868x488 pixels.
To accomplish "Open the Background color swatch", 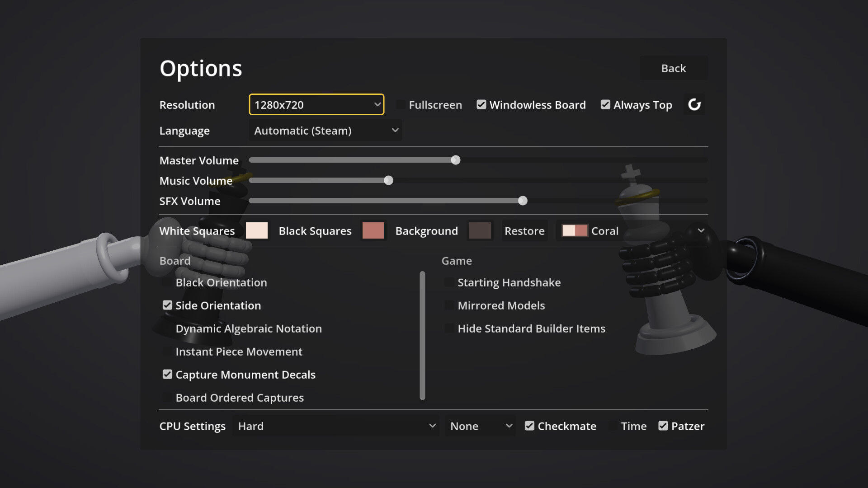I will pos(480,231).
